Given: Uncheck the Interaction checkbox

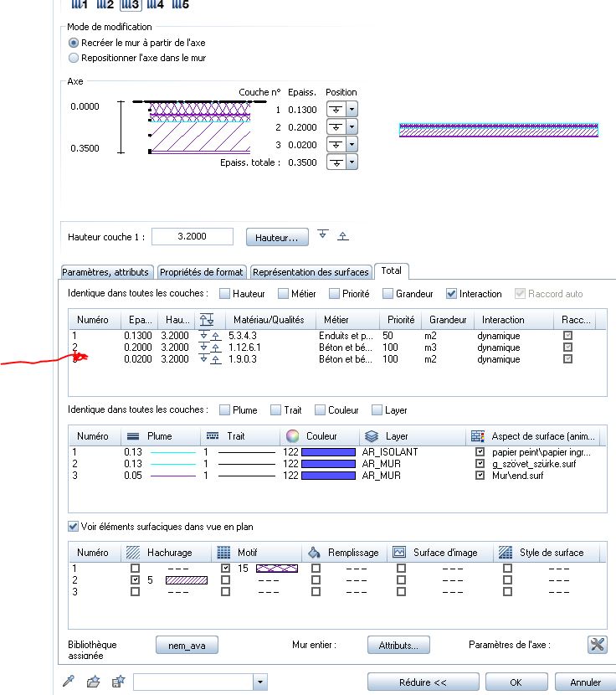Looking at the screenshot, I should point(451,293).
